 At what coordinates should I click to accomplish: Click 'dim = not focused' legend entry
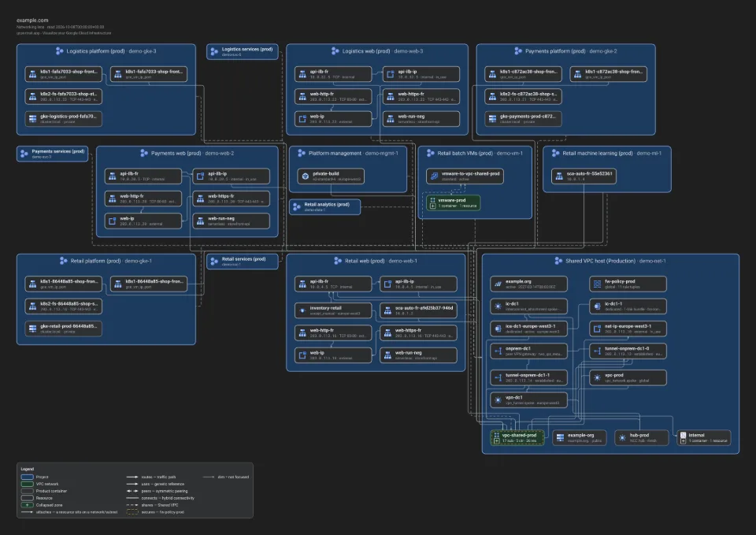tap(233, 477)
